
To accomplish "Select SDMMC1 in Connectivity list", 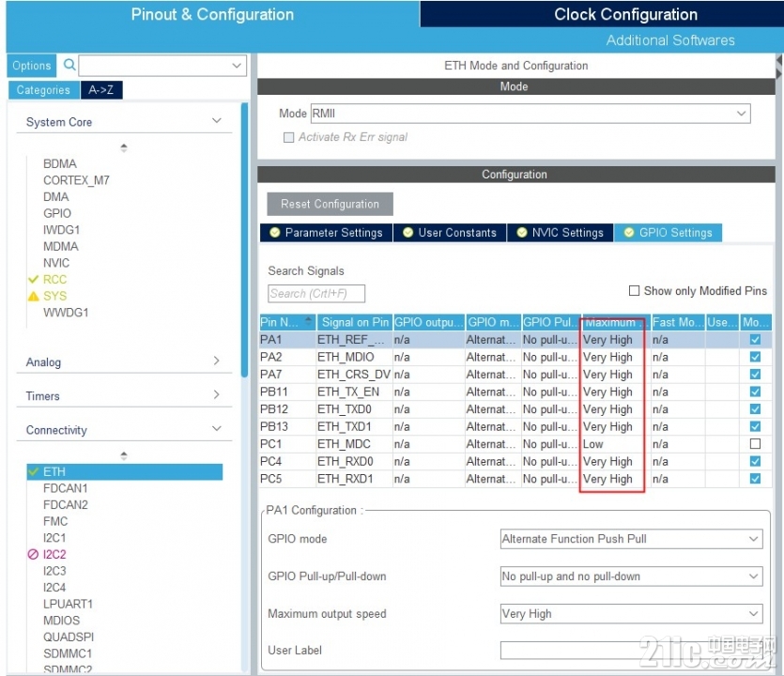I will click(68, 653).
